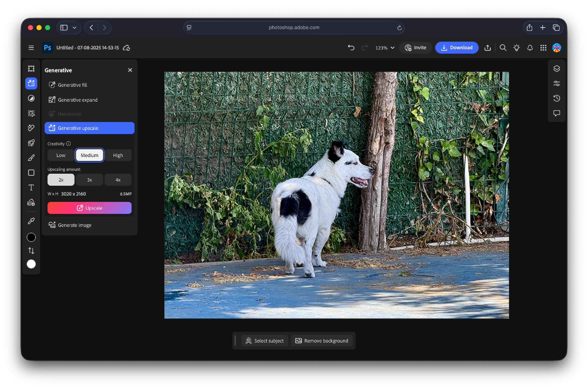Viewport: 588px width, 392px height.
Task: Open the Comments panel
Action: click(557, 113)
